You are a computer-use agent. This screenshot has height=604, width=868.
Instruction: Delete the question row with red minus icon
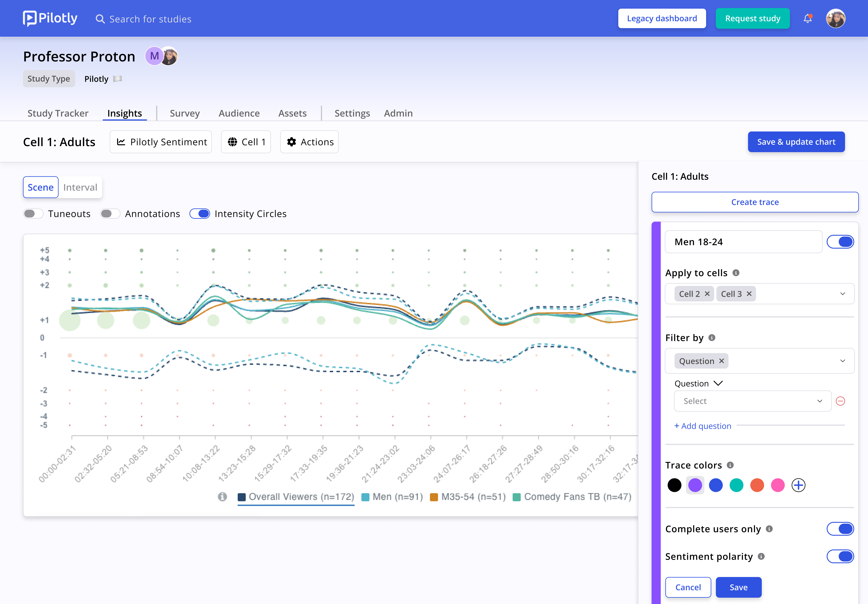coord(840,401)
